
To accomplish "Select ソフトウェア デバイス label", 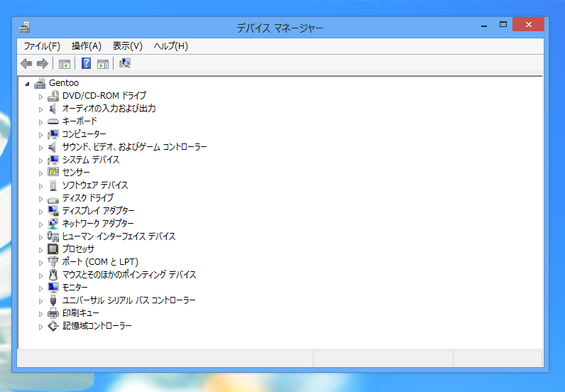I will [95, 185].
